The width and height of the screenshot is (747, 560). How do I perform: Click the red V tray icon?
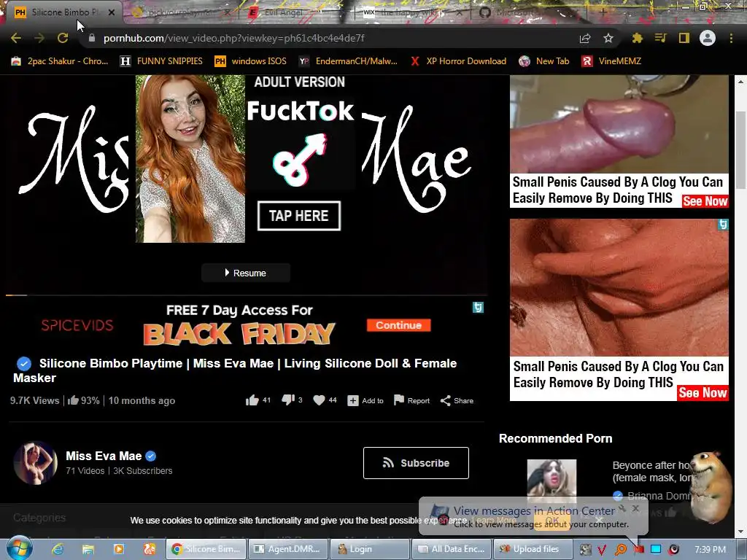click(x=602, y=550)
